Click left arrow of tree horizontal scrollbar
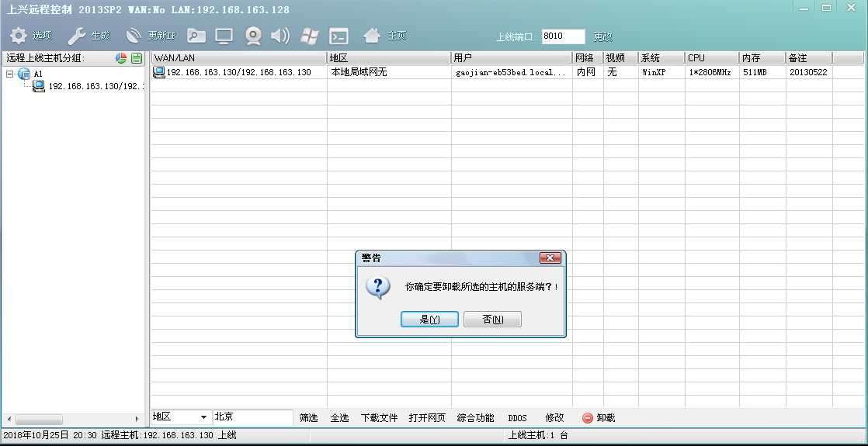868x446 pixels. (x=9, y=420)
